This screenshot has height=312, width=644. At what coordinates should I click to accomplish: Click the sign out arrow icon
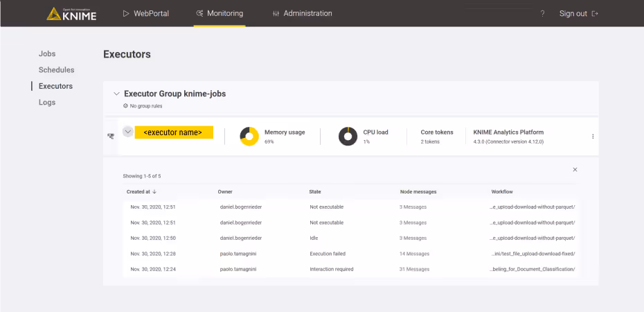[x=595, y=14]
